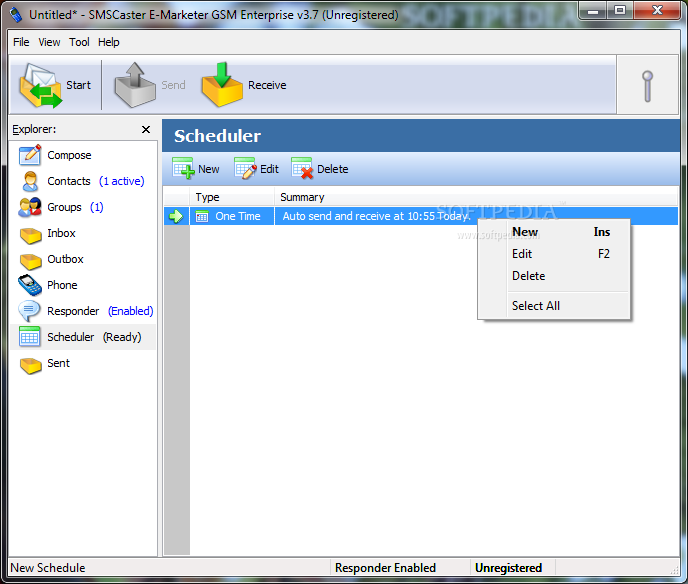
Task: Click the Type column header
Action: click(232, 197)
